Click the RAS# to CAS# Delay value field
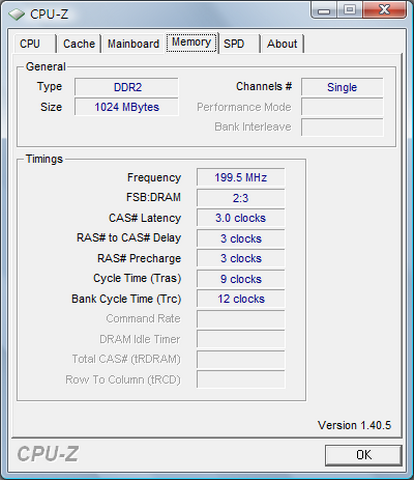The height and width of the screenshot is (480, 414). coord(241,238)
